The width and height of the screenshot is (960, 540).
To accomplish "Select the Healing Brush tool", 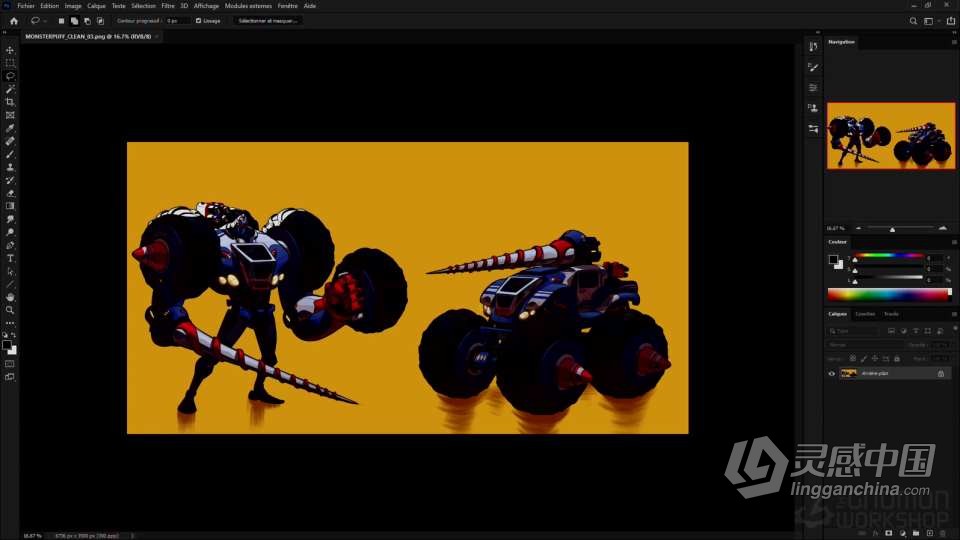I will (x=10, y=141).
